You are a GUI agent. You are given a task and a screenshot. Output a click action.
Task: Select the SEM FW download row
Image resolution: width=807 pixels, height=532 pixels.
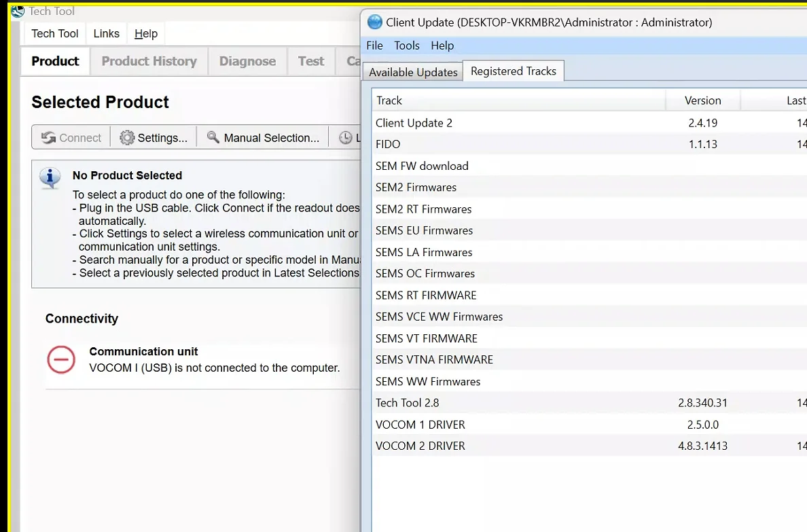point(590,166)
